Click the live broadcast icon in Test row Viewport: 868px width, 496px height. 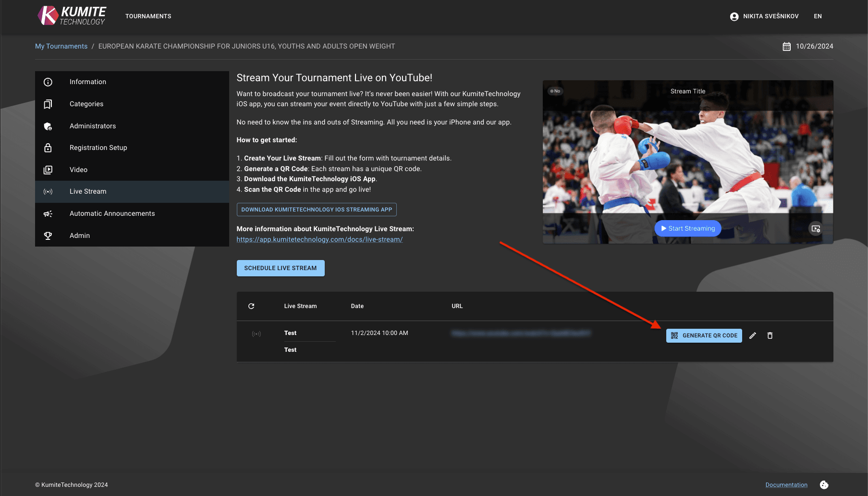coord(257,334)
